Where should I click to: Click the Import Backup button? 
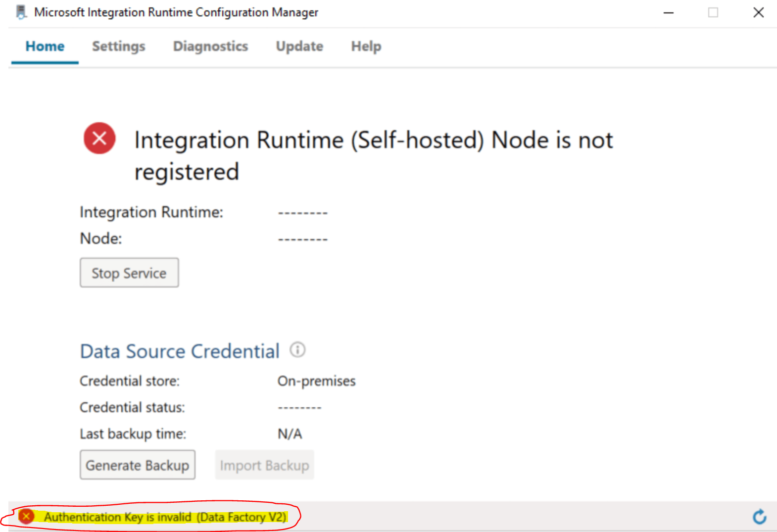coord(264,465)
